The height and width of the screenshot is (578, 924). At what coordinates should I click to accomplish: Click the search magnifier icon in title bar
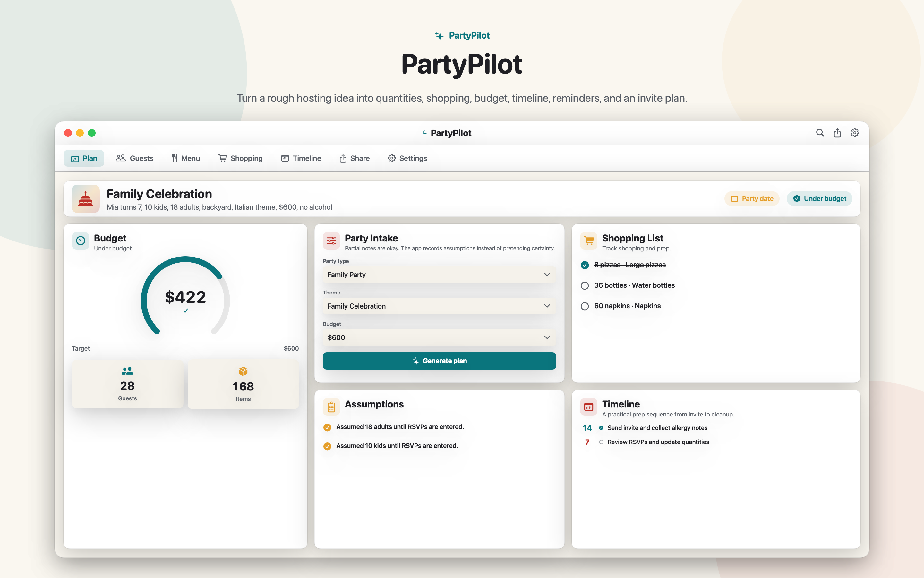(820, 133)
